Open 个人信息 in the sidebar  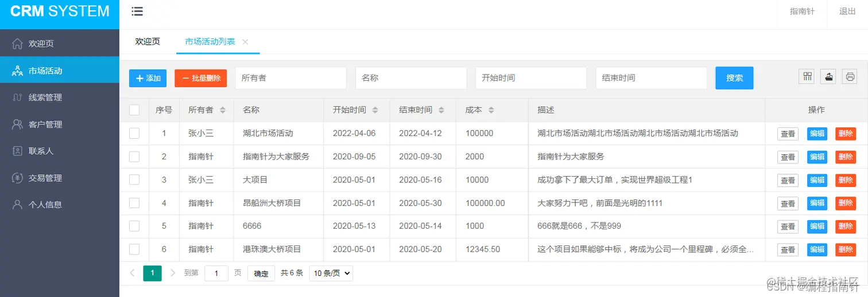pos(60,204)
